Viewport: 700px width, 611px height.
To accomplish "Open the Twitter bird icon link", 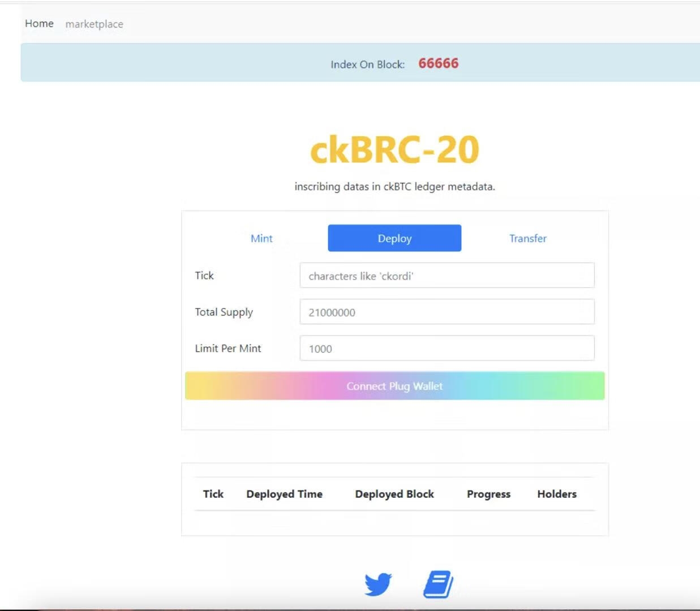I will click(x=378, y=584).
